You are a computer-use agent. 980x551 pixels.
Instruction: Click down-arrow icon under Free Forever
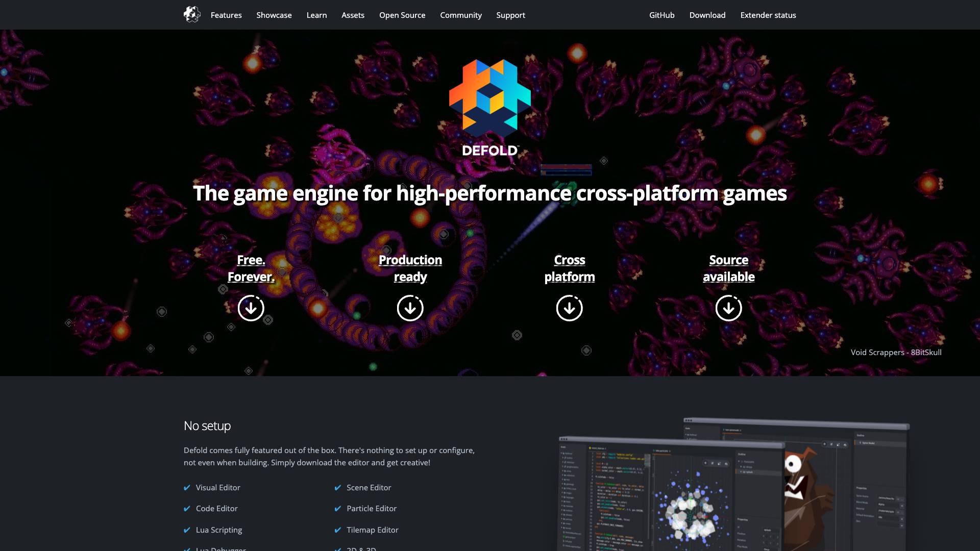(251, 308)
